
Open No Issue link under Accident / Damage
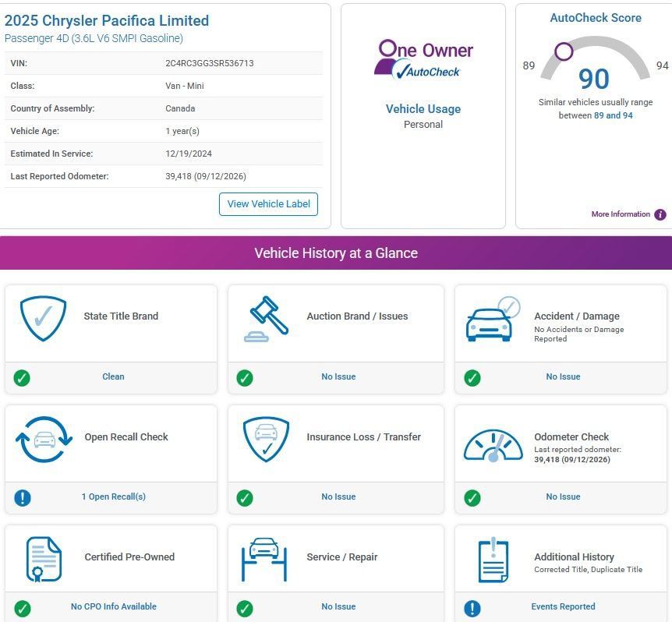(x=563, y=376)
